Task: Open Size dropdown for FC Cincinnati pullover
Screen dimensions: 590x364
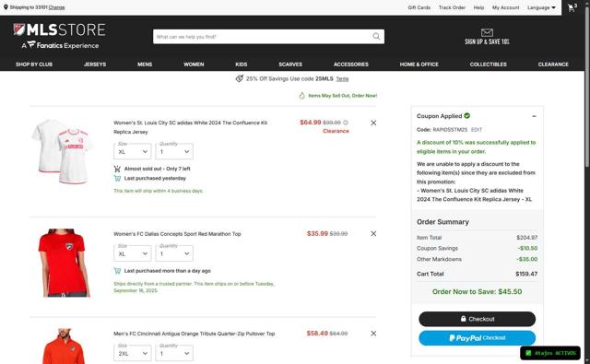Action: (x=133, y=354)
